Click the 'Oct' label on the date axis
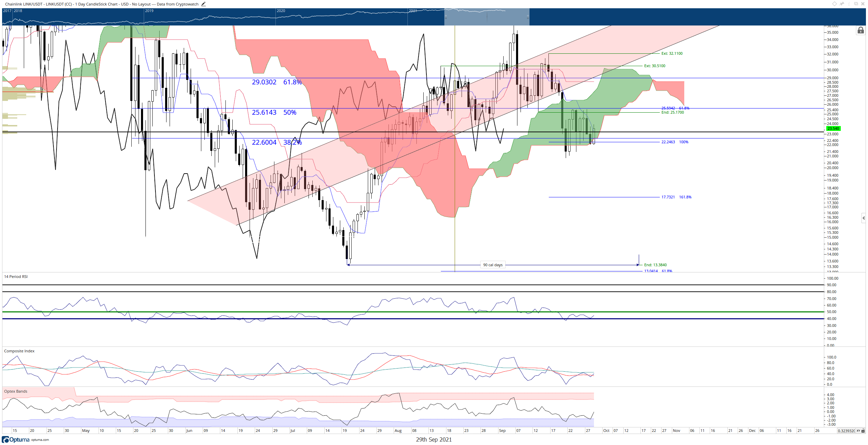 [606, 431]
